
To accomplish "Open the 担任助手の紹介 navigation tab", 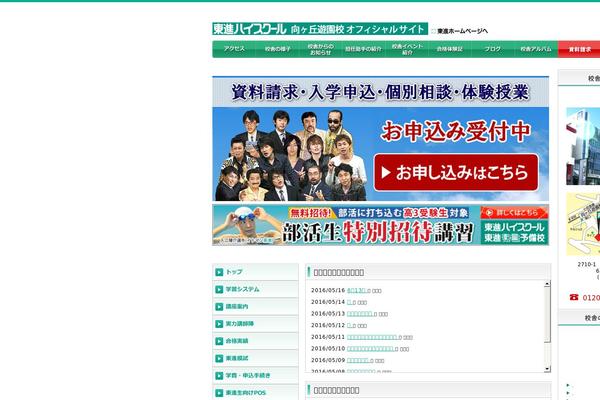I will (364, 49).
